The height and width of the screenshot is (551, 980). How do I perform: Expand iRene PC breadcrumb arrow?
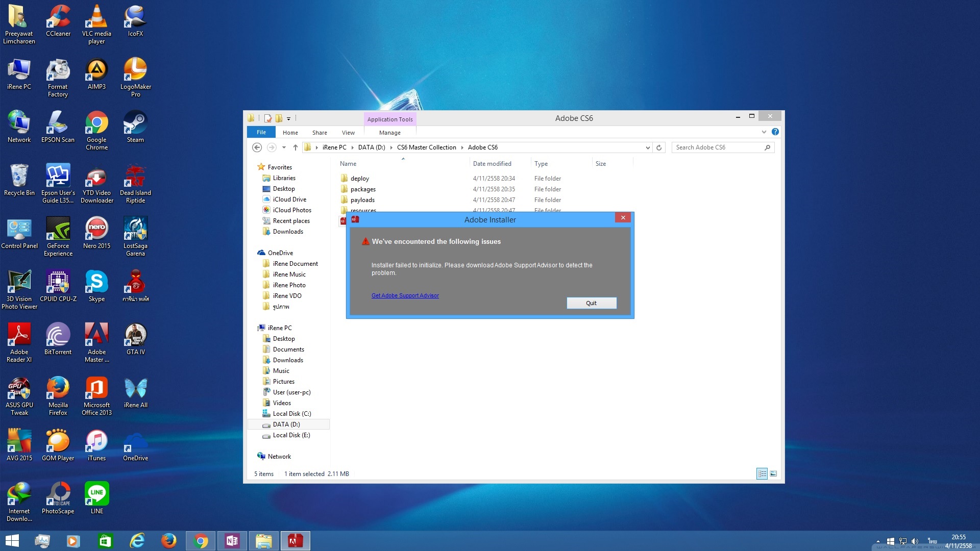click(352, 147)
